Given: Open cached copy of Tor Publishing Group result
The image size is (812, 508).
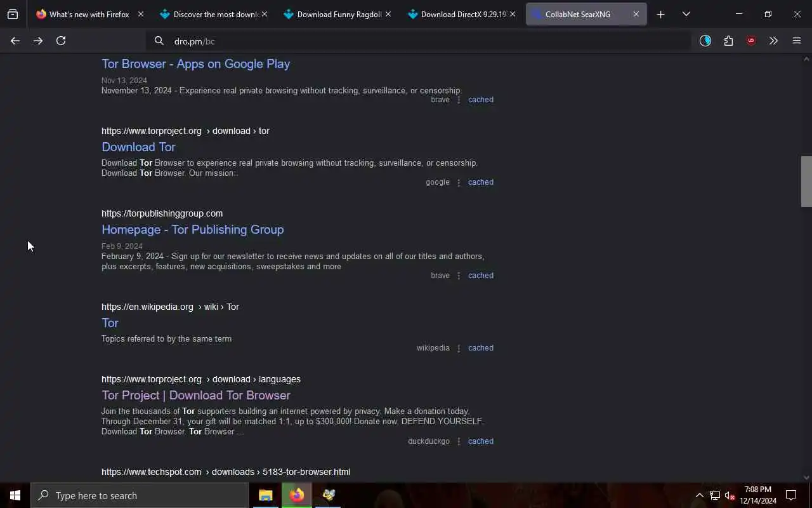Looking at the screenshot, I should 480,276.
